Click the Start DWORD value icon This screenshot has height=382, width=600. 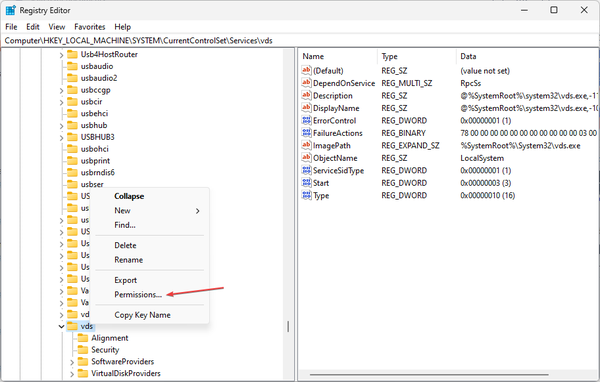(x=306, y=183)
